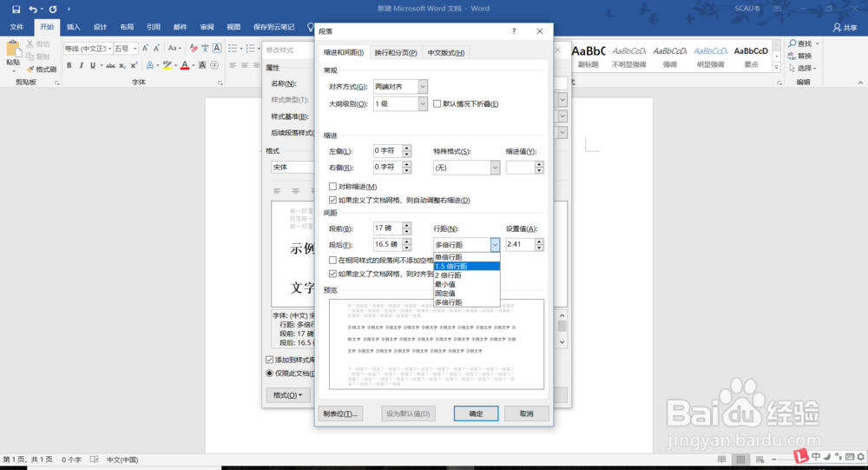
Task: Click the Bullets list icon
Action: click(233, 49)
